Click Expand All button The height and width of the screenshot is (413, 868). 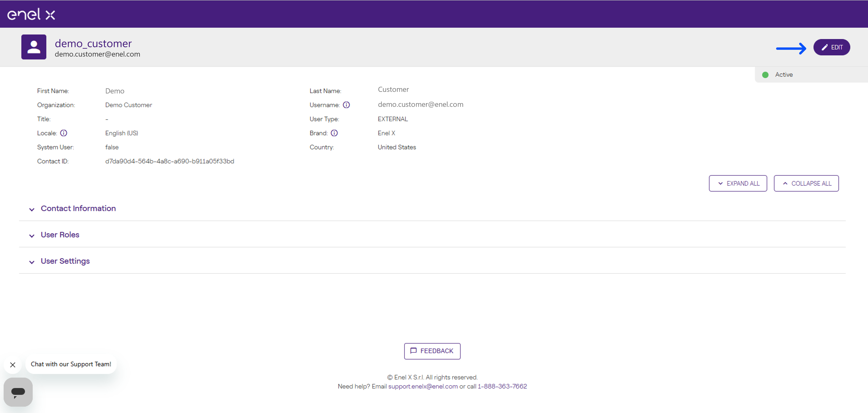tap(738, 184)
